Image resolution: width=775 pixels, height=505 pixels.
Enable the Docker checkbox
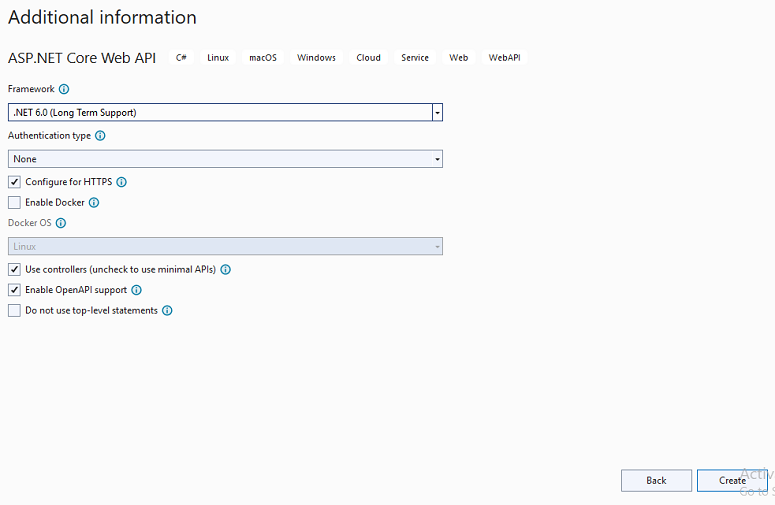point(14,202)
